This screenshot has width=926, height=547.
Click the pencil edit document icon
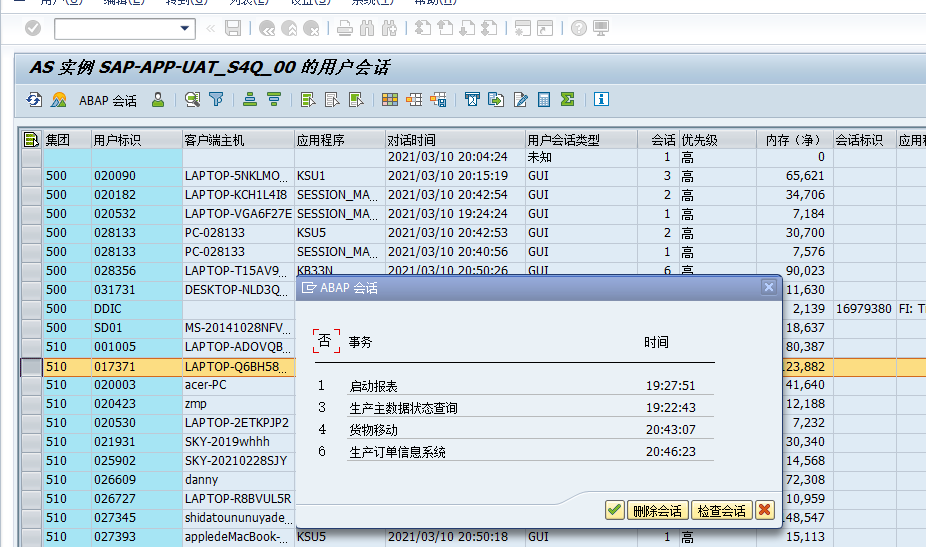[520, 99]
